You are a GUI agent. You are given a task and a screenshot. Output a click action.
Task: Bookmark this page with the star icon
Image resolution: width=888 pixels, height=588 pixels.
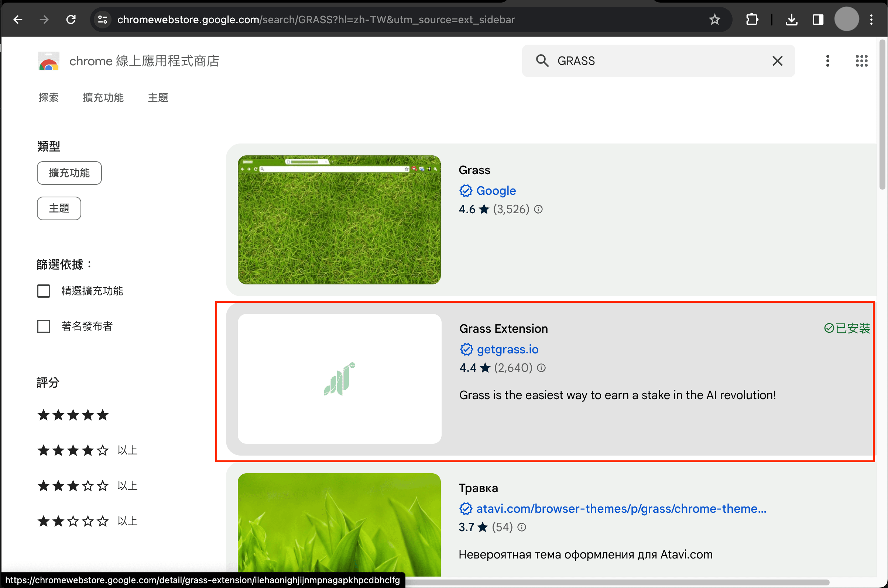[714, 20]
